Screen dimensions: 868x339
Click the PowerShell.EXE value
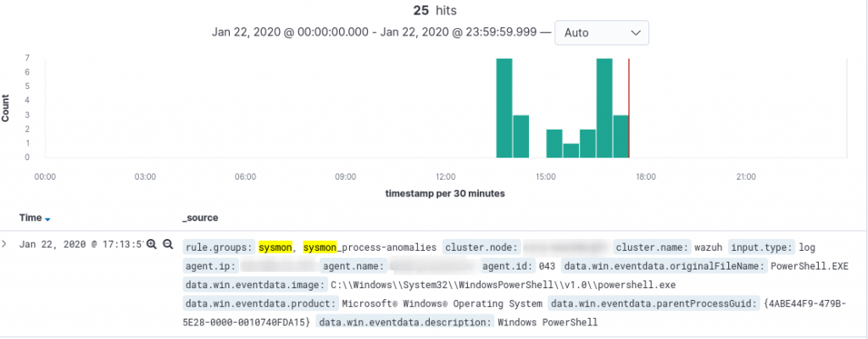(810, 266)
